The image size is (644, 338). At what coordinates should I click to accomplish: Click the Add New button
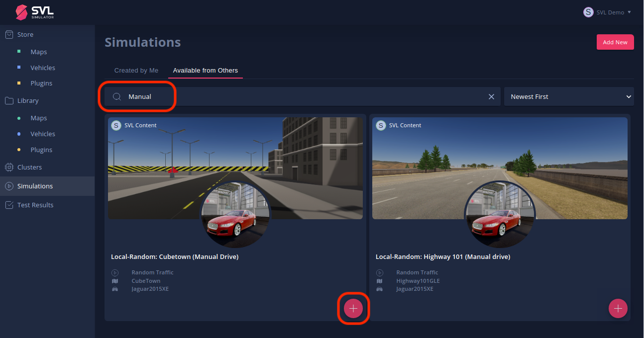point(615,42)
